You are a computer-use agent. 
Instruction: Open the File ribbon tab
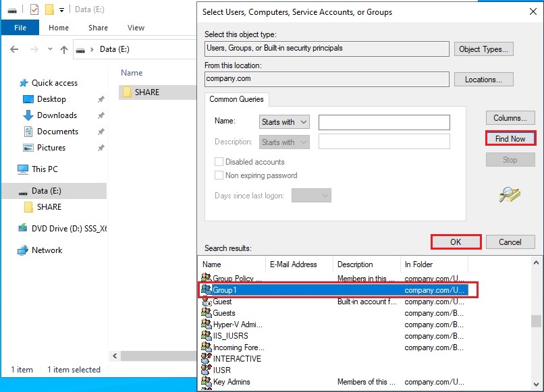(x=20, y=28)
